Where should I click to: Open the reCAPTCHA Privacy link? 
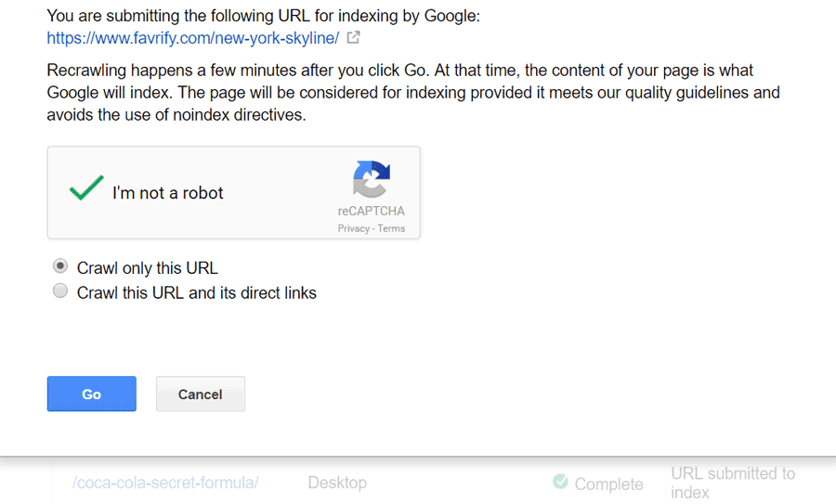(x=353, y=228)
